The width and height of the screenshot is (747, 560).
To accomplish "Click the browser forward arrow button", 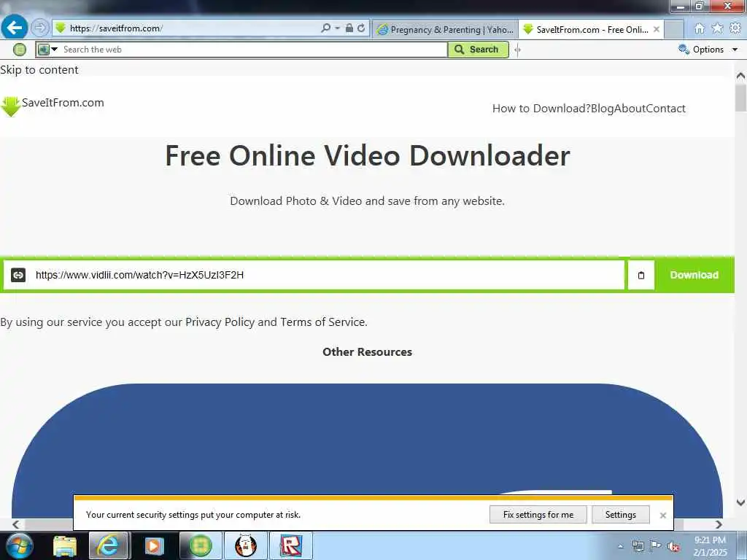I will coord(40,28).
